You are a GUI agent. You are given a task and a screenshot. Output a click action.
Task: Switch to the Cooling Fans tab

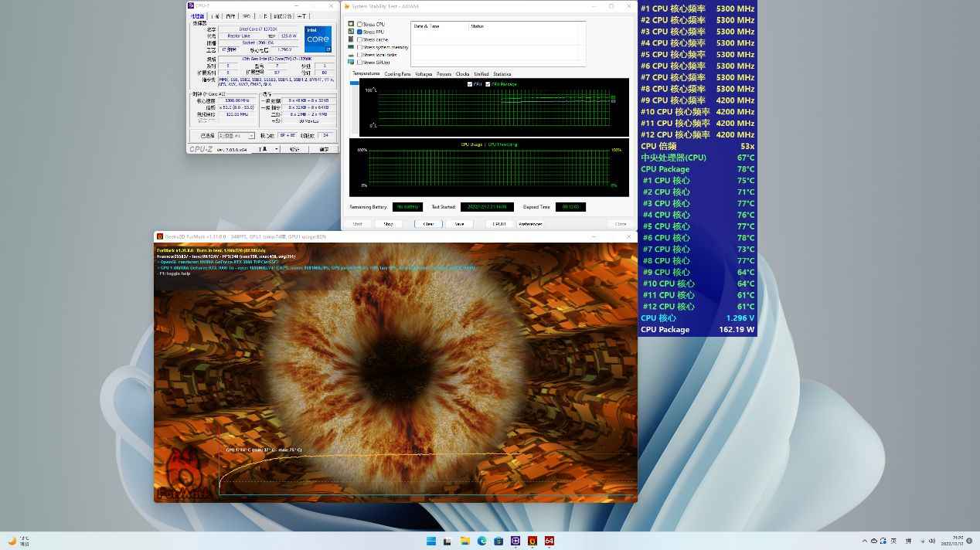coord(397,74)
